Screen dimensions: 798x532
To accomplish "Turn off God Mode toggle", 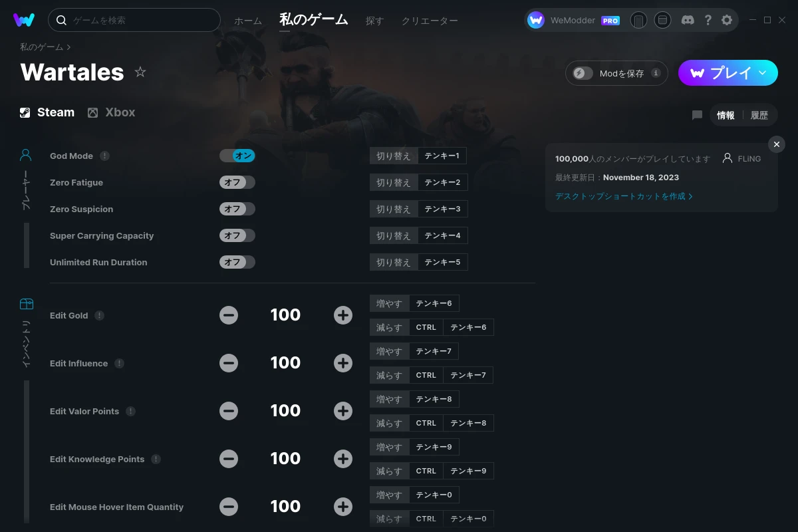I will pyautogui.click(x=237, y=156).
